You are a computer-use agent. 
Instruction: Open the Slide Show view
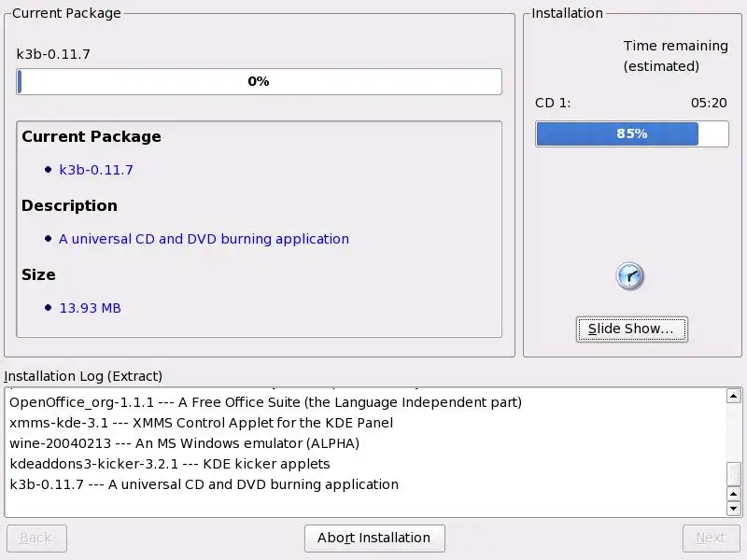tap(631, 329)
